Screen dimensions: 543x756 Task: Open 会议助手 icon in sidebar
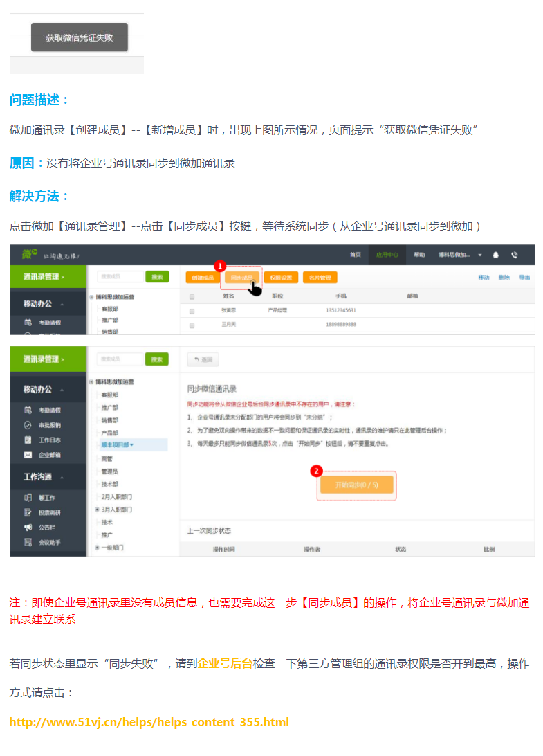[28, 542]
